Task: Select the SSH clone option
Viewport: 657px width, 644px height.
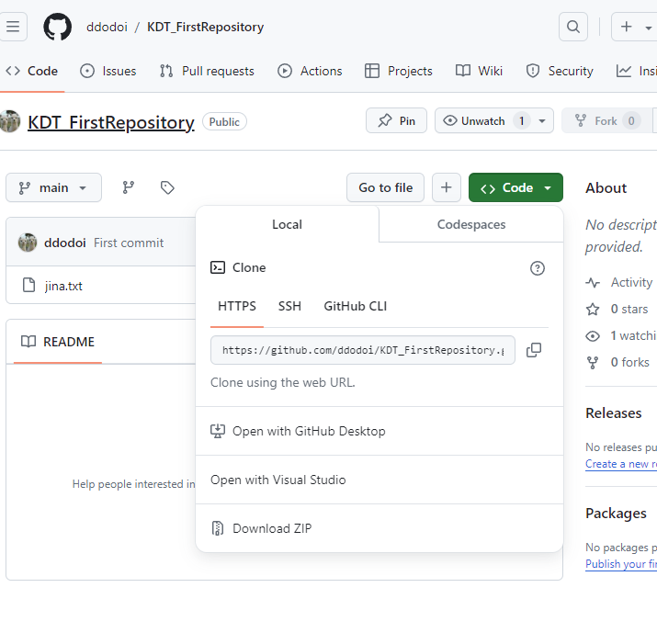Action: tap(289, 306)
